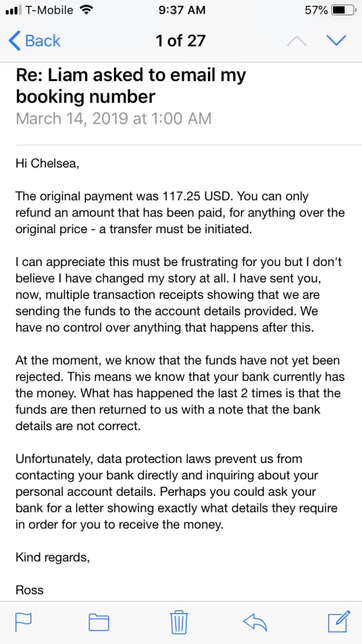The height and width of the screenshot is (644, 362).
Task: Tap the '1 of 27' message counter
Action: tap(180, 40)
